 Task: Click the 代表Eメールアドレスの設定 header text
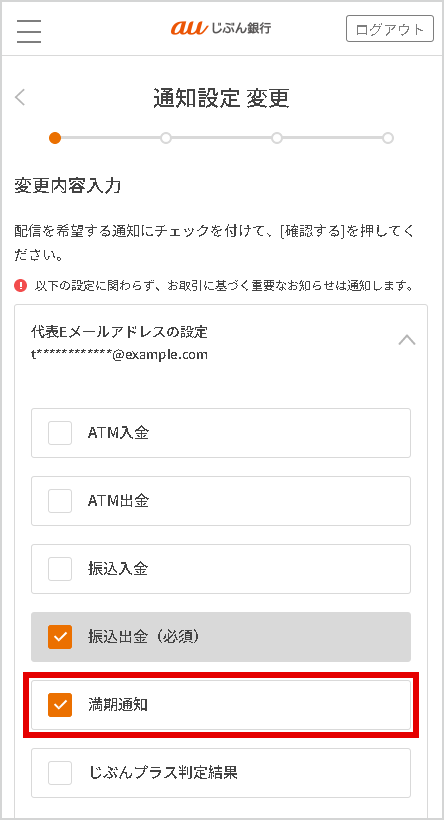pyautogui.click(x=119, y=332)
